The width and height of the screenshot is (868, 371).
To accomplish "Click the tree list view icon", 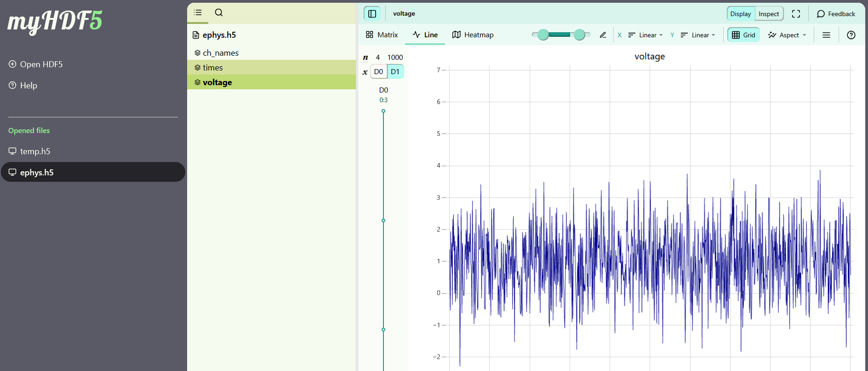I will pos(198,13).
